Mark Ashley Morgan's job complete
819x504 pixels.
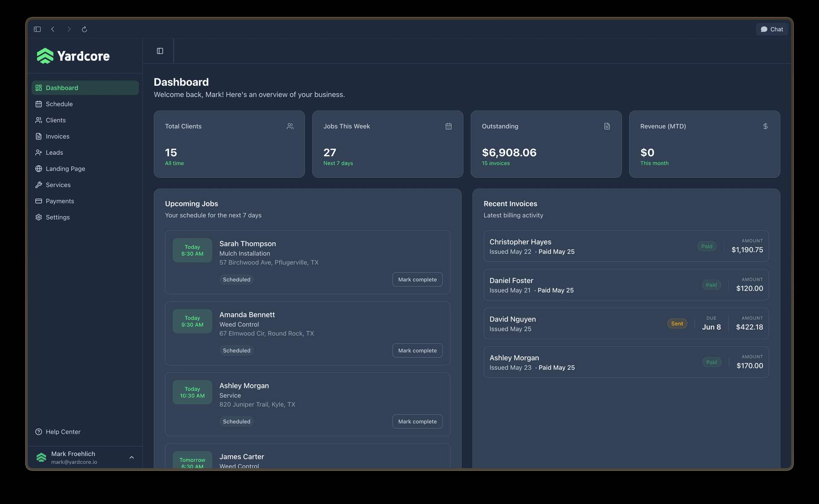click(x=418, y=422)
